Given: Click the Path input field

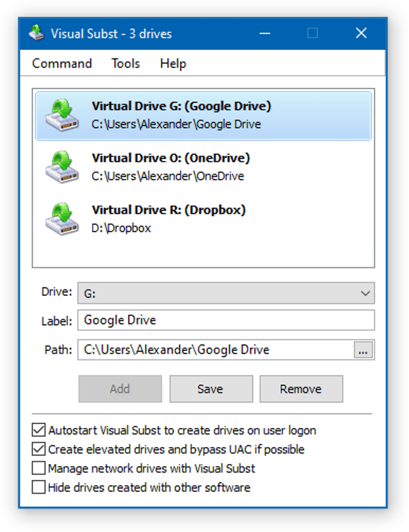Looking at the screenshot, I should click(216, 350).
